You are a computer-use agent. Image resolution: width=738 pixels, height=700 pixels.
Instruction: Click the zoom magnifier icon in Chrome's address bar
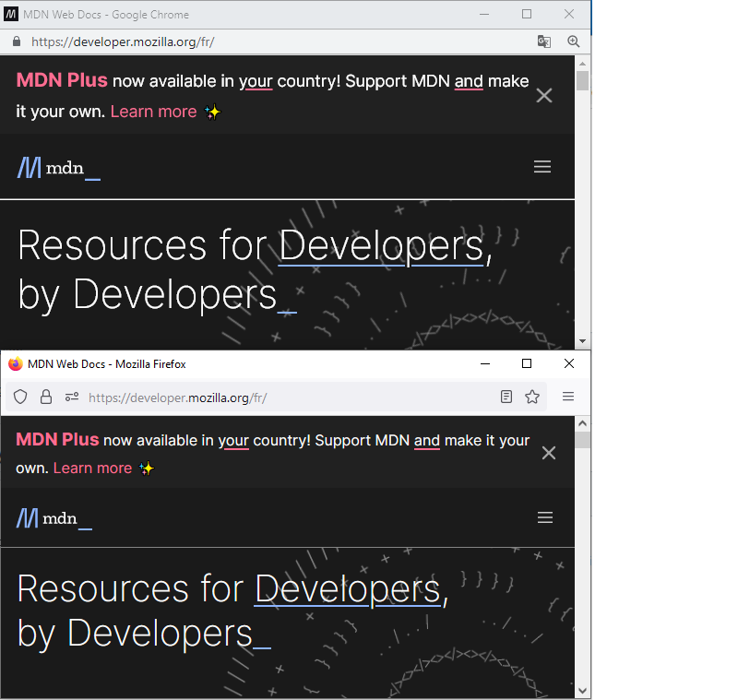point(574,42)
